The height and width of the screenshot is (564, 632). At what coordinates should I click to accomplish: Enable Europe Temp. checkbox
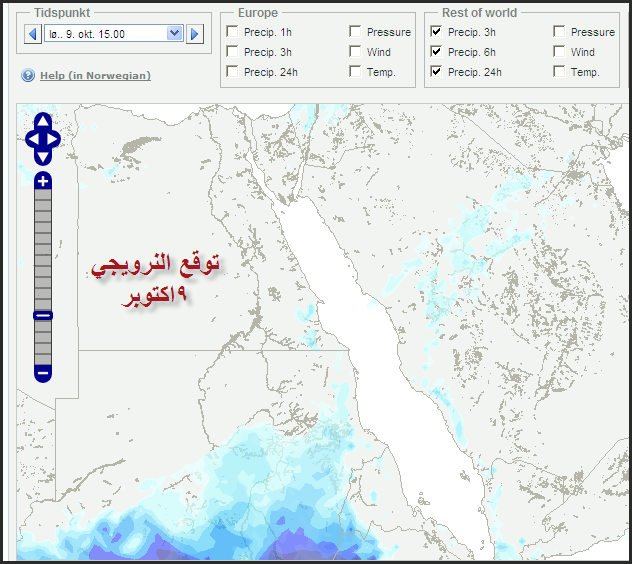355,72
